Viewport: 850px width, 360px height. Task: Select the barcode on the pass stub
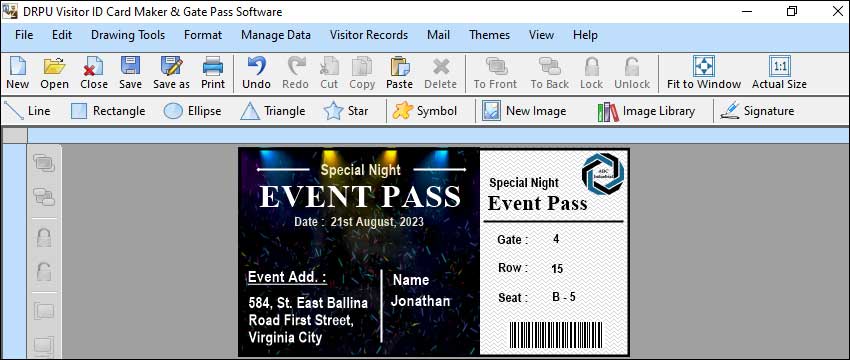pos(555,335)
